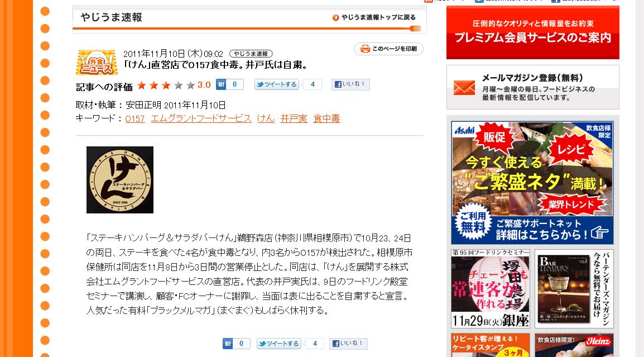Click the mail envelope icon for メールマガジン登録
Image resolution: width=644 pixels, height=357 pixels.
(464, 88)
